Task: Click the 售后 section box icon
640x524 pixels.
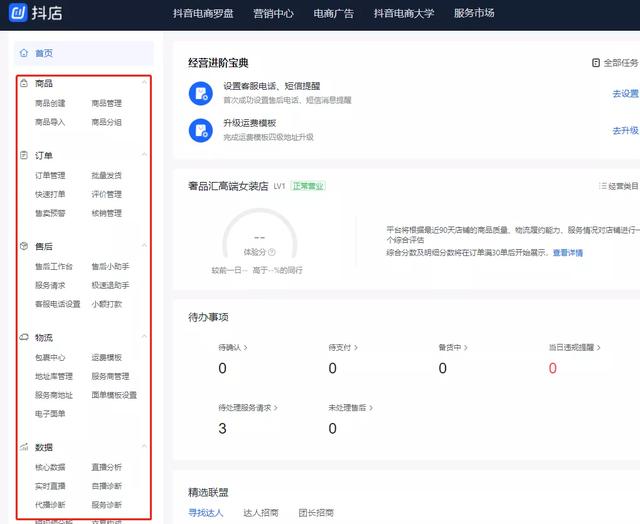Action: (24, 245)
